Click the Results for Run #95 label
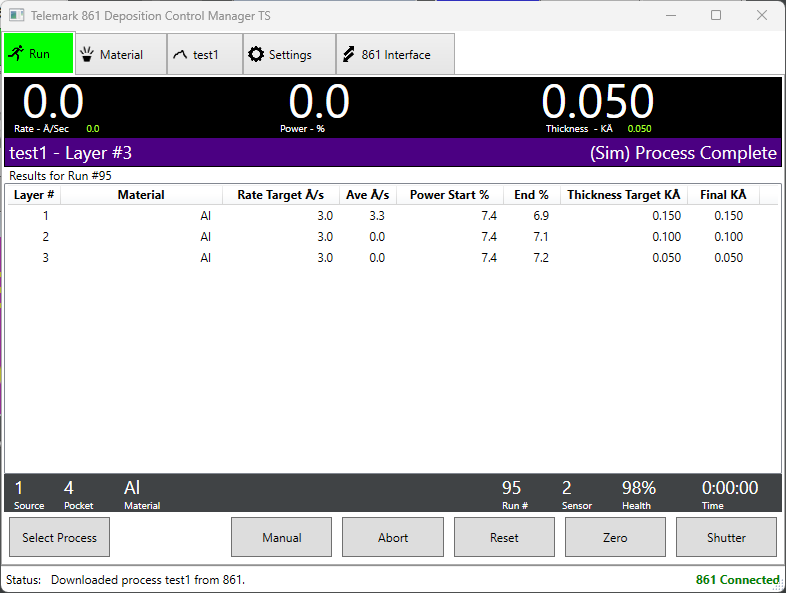 point(60,176)
